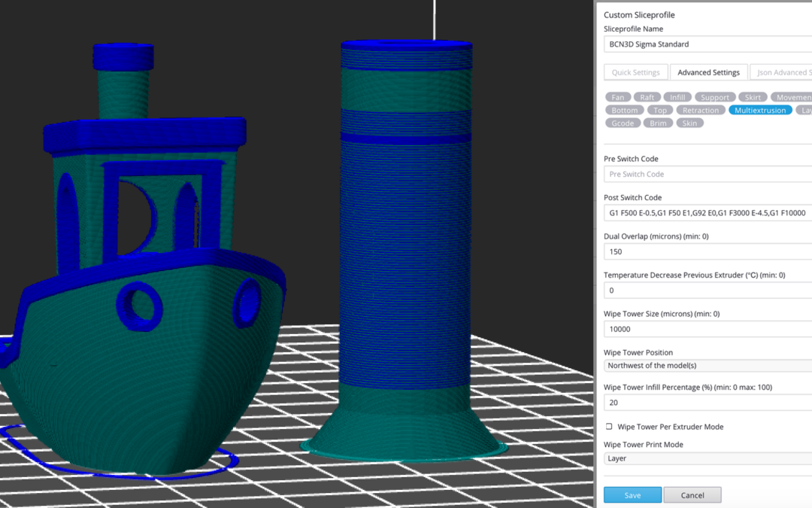Select the Movement settings tag
Image resolution: width=812 pixels, height=508 pixels.
pyautogui.click(x=791, y=97)
